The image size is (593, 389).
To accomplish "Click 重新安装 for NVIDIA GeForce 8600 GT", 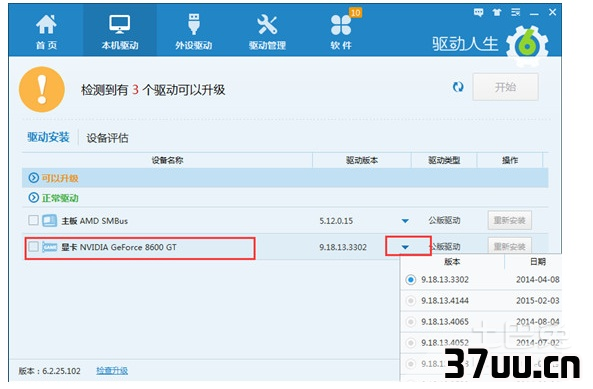I will tap(509, 246).
